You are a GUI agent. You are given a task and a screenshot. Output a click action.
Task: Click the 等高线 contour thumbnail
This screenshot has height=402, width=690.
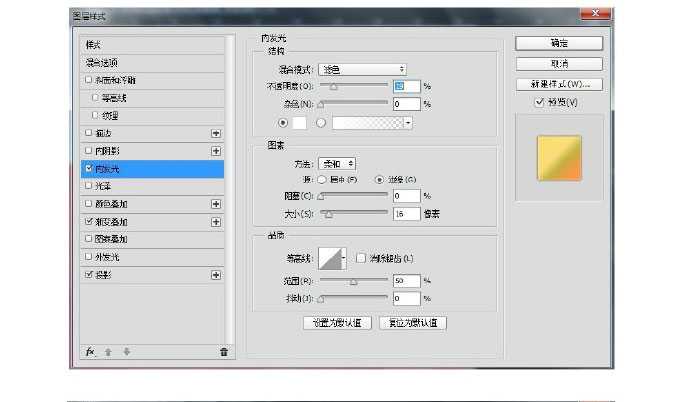pos(330,258)
